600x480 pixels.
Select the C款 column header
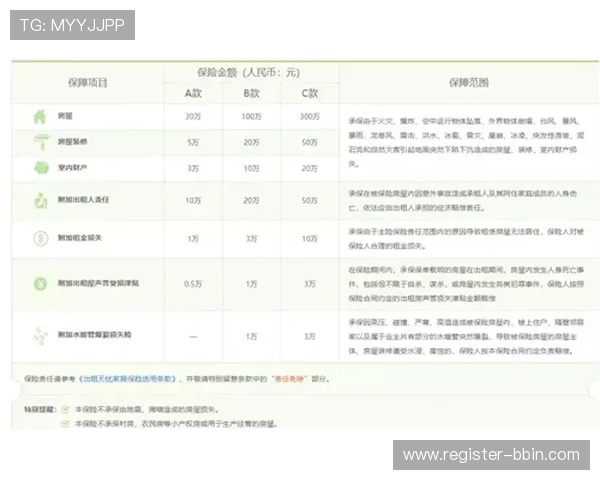(310, 93)
